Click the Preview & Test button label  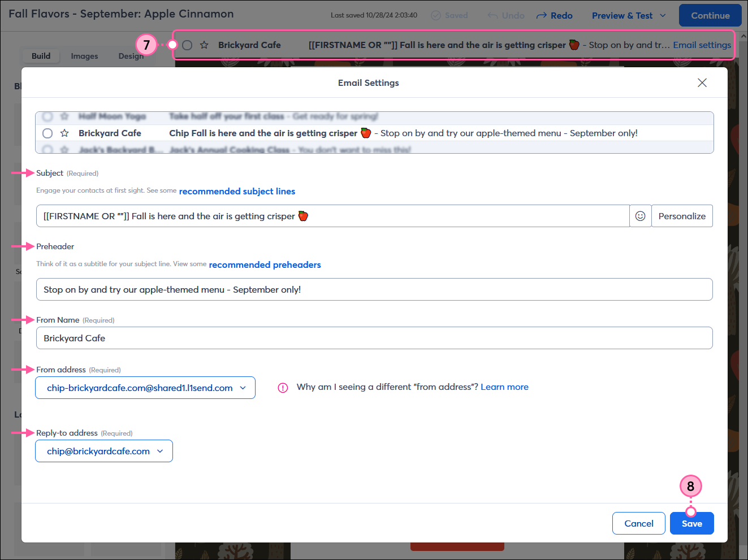622,15
